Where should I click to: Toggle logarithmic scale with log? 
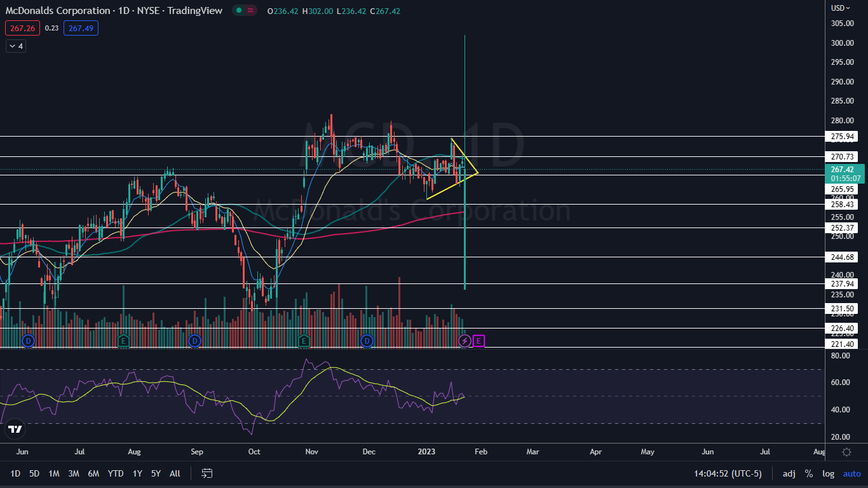[x=828, y=473]
